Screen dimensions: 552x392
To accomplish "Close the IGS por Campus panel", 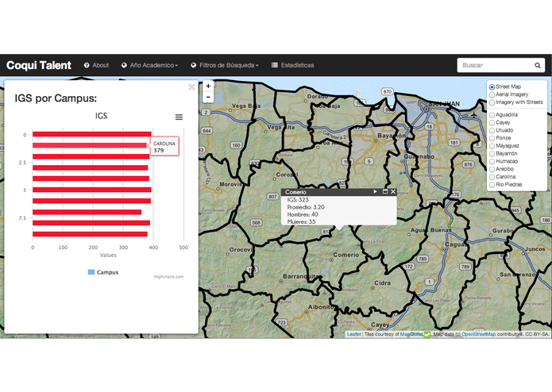I will pyautogui.click(x=191, y=86).
